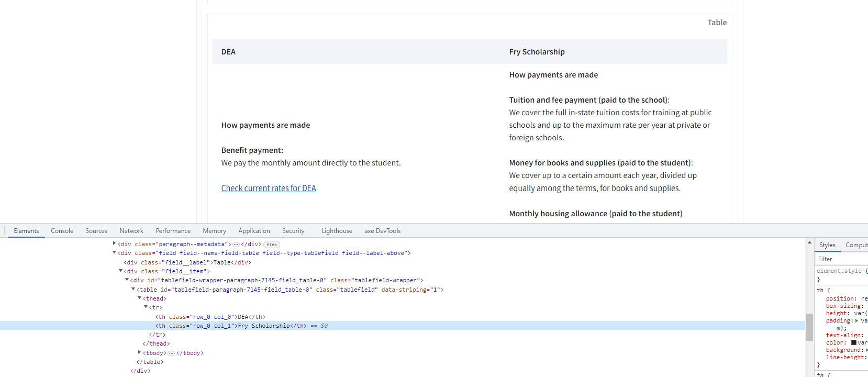868x377 pixels.
Task: Switch to the Sources tab
Action: click(x=96, y=231)
